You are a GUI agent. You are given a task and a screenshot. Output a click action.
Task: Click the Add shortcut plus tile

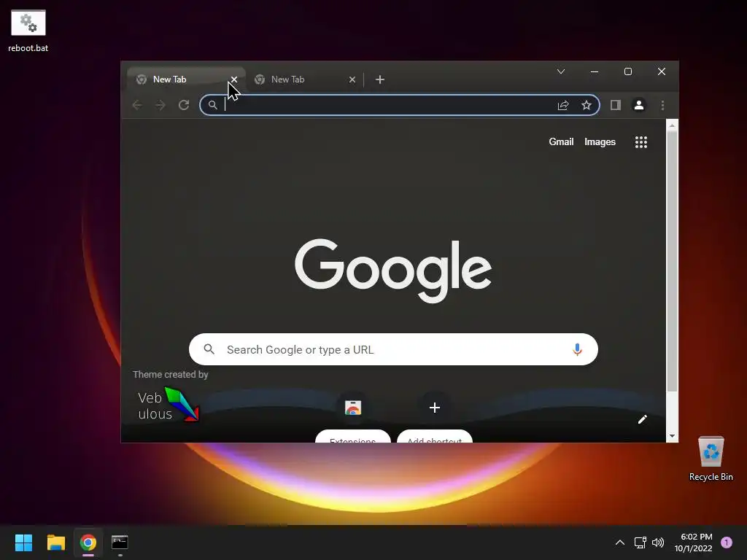tap(435, 408)
